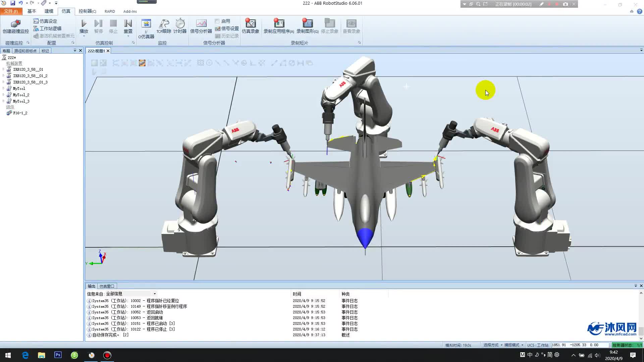This screenshot has height=362, width=644.
Task: Open the 信号分析器 signal analyzer
Action: point(201,26)
